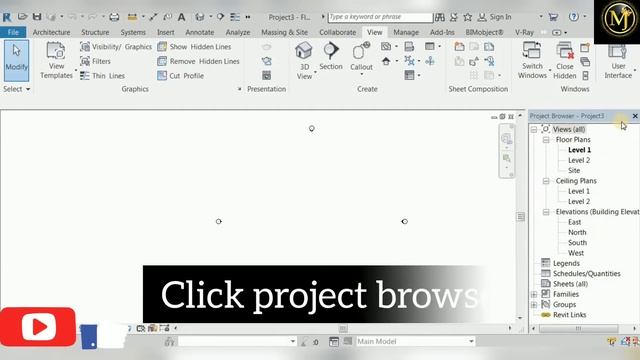Switch to the V-Ray tab
The image size is (640, 360).
524,32
